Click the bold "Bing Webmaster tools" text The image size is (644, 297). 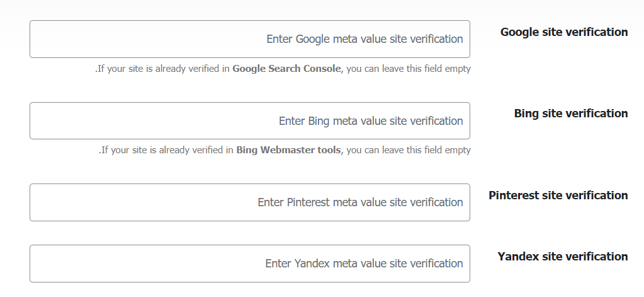point(288,150)
